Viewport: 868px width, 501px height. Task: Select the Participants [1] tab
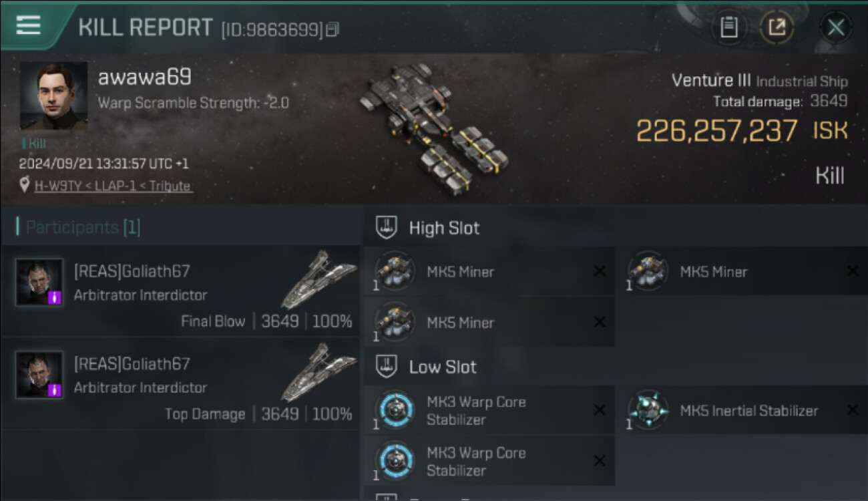[79, 227]
